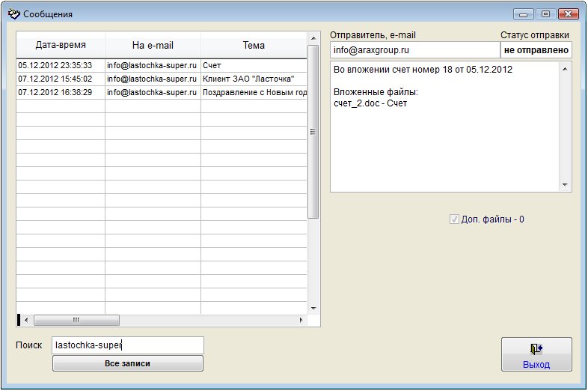The image size is (588, 391).
Task: Click the Тема column header
Action: click(254, 45)
